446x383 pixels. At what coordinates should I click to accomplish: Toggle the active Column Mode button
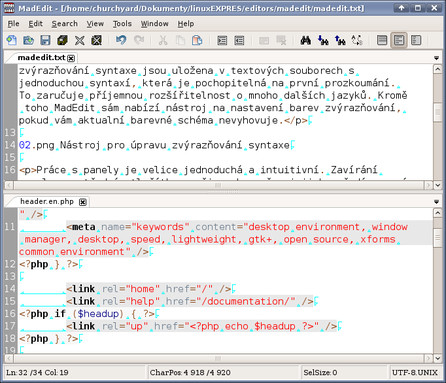click(x=399, y=40)
